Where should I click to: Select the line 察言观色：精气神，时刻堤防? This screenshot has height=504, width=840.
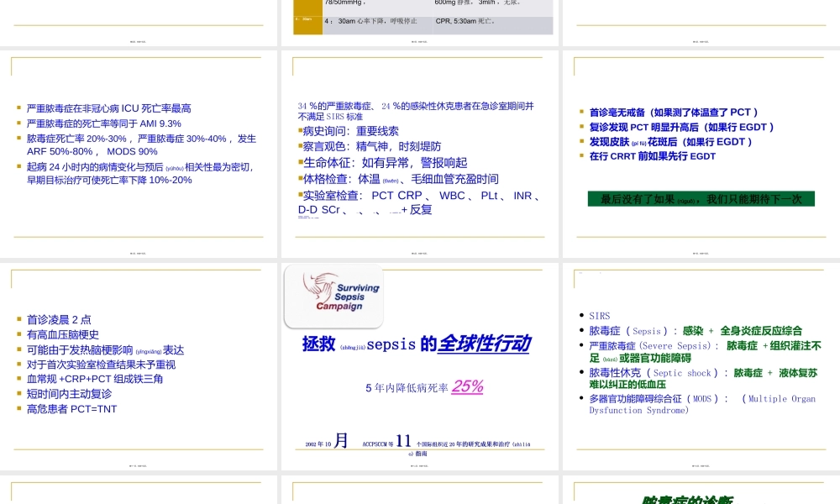pyautogui.click(x=370, y=146)
